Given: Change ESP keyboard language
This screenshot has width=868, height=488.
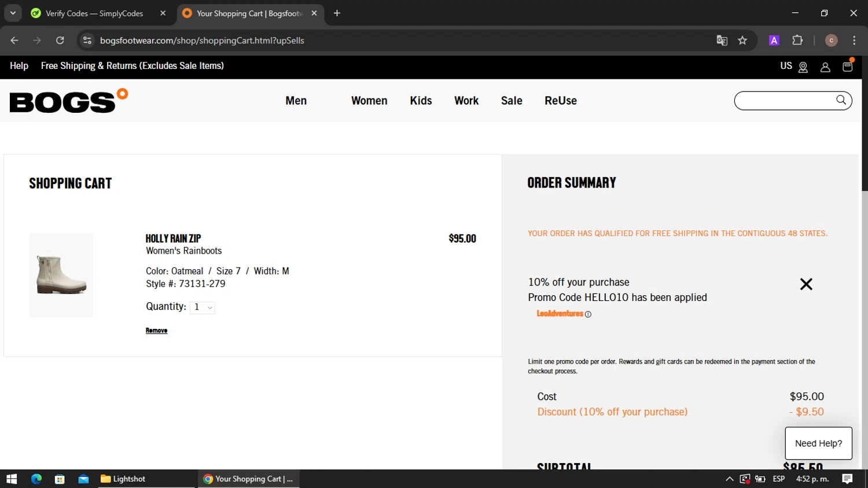Looking at the screenshot, I should (779, 479).
